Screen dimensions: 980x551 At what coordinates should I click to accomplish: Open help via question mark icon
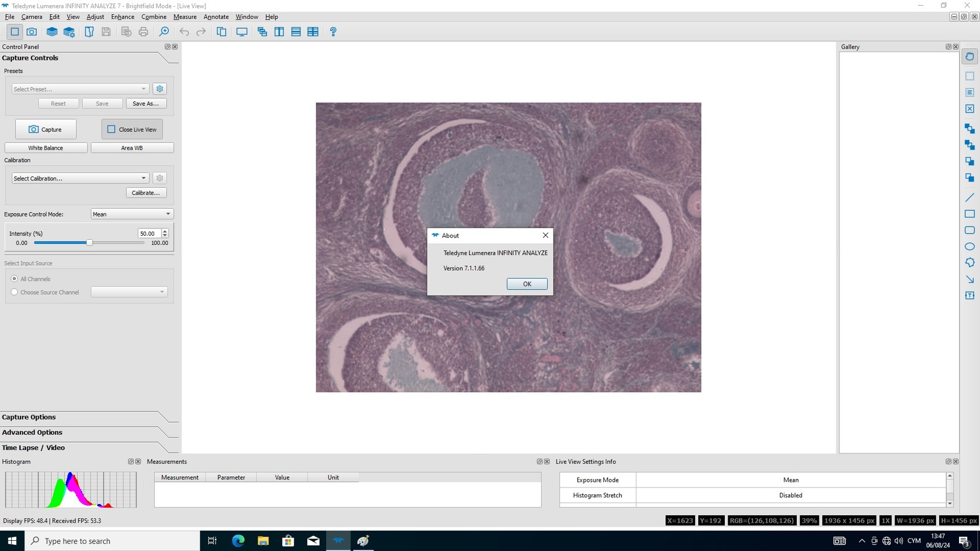pyautogui.click(x=333, y=32)
